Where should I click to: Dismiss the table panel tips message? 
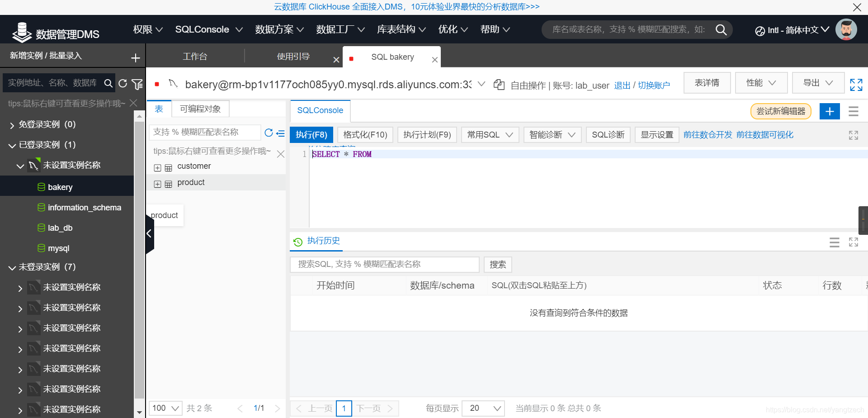tap(280, 154)
